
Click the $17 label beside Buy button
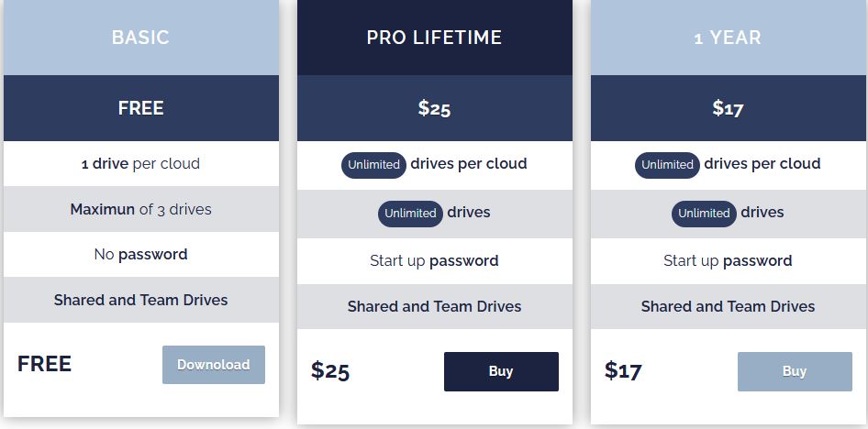tap(623, 370)
